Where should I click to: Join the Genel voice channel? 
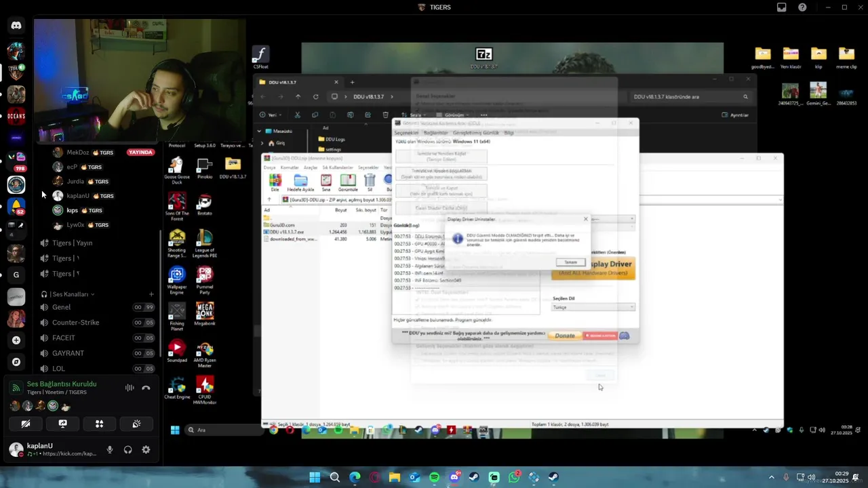point(98,307)
